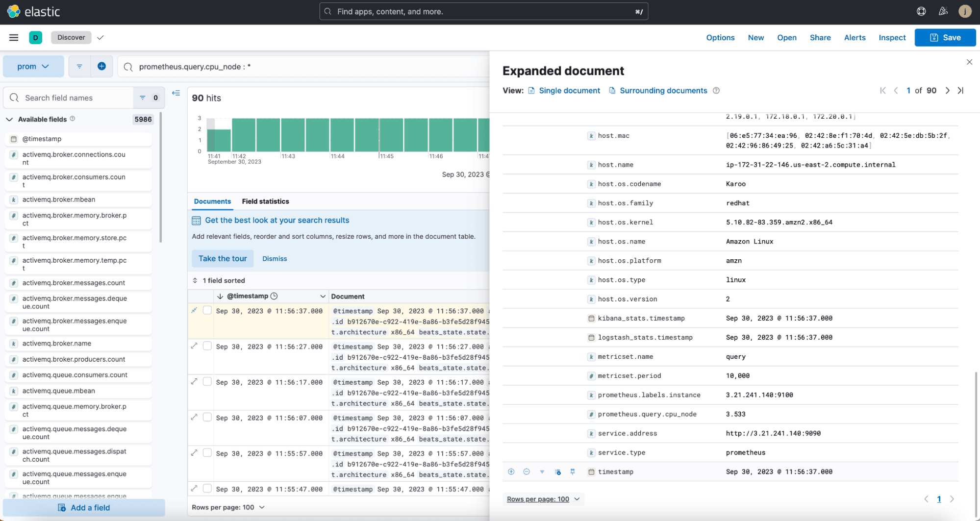Viewport: 980px width, 521px height.
Task: Collapse the fields sidebar
Action: coord(176,93)
